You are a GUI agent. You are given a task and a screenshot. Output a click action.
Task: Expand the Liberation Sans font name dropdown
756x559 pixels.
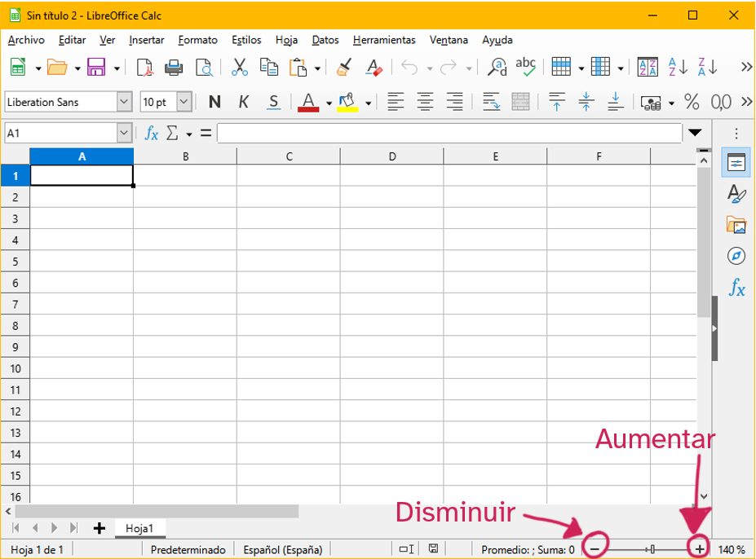pyautogui.click(x=124, y=102)
